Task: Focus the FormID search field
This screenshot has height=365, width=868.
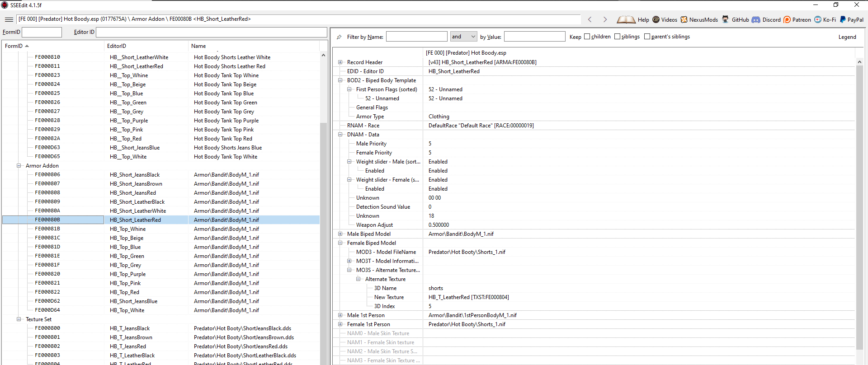Action: pos(42,32)
